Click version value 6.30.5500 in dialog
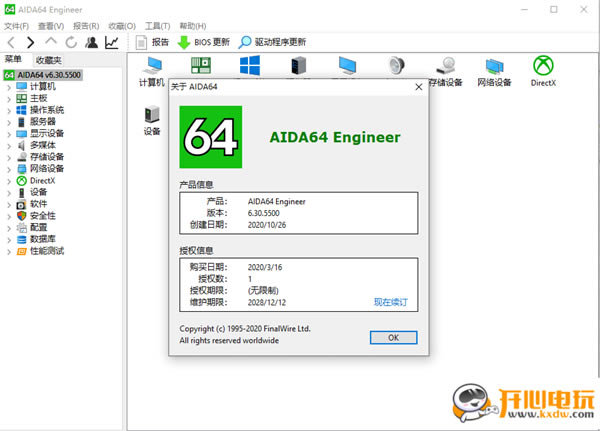600x431 pixels. tap(264, 213)
